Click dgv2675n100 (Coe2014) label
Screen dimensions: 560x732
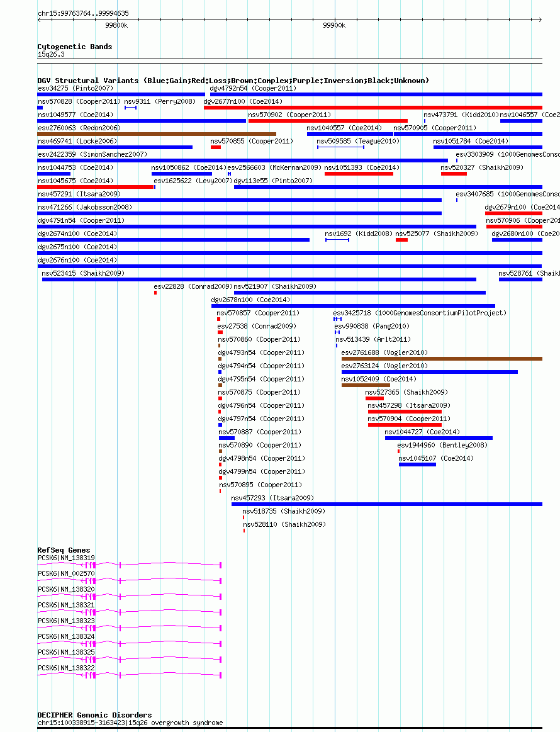tap(77, 247)
